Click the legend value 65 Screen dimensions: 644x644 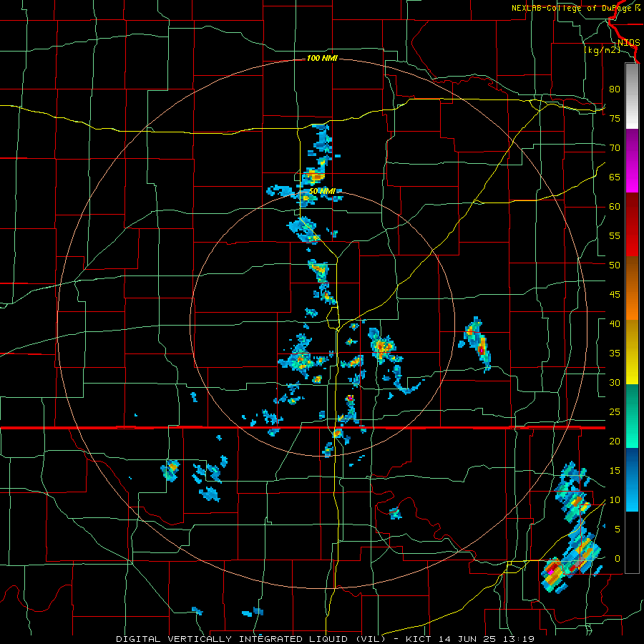coord(615,177)
